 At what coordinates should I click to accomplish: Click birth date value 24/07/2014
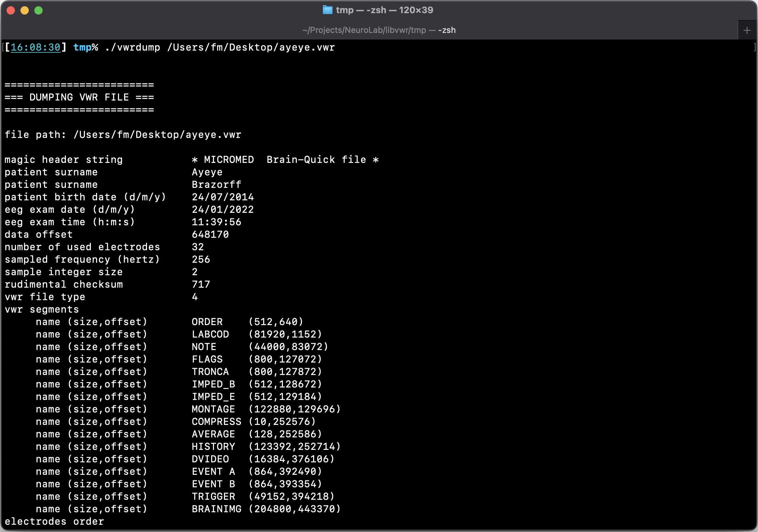coord(223,197)
